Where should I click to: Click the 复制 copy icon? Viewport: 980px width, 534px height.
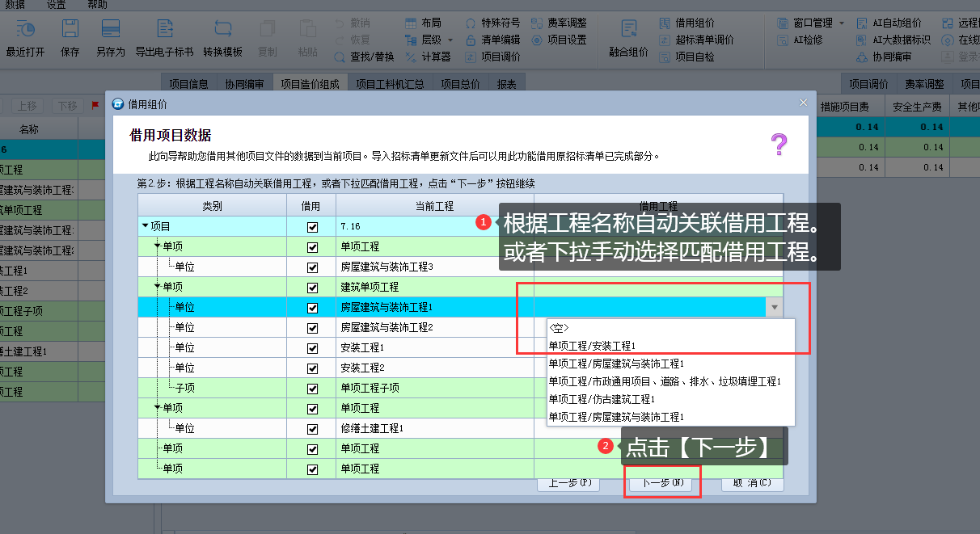pos(267,37)
